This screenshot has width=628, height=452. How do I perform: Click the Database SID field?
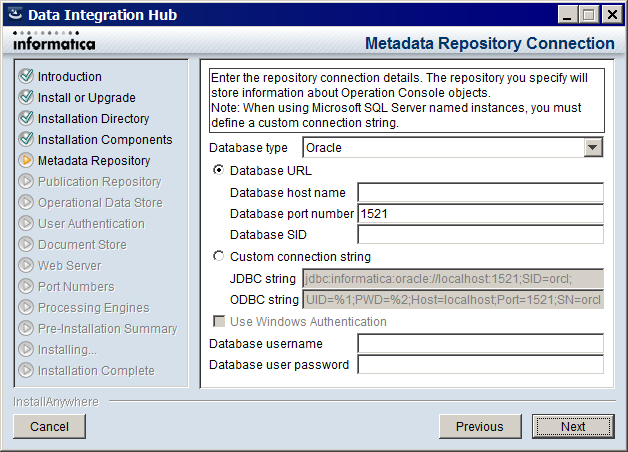[x=480, y=234]
